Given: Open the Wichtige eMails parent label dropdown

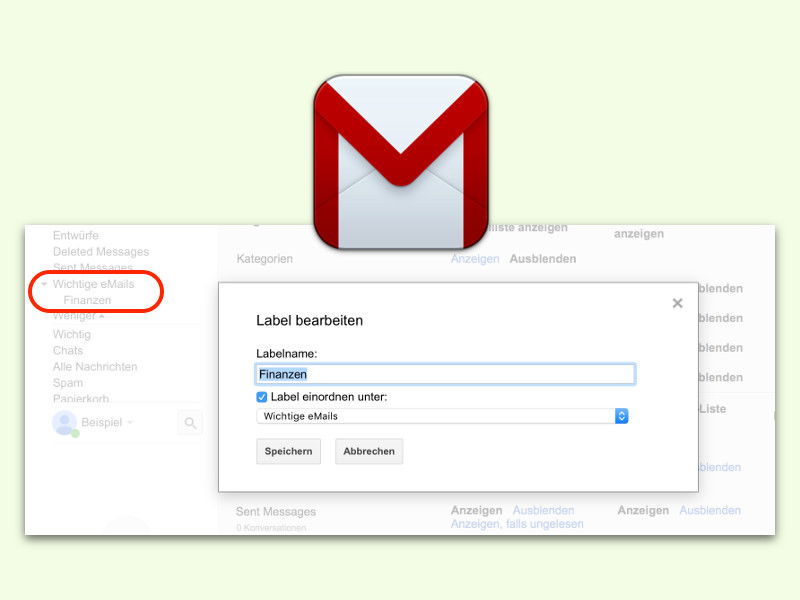Looking at the screenshot, I should [x=442, y=416].
